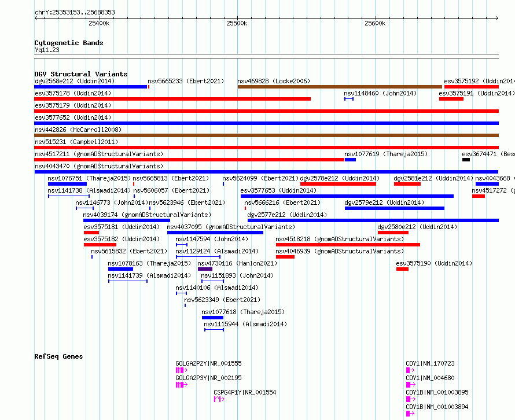Viewport: 515px width, 420px height.
Task: Click the blue nsv4043668 variant bar
Action: point(487,184)
